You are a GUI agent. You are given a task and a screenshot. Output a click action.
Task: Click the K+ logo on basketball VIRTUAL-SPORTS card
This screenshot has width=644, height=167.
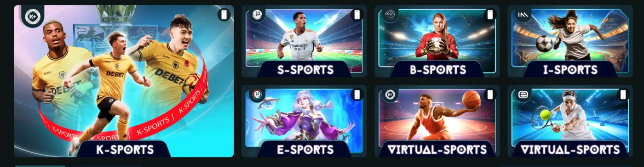(x=390, y=95)
